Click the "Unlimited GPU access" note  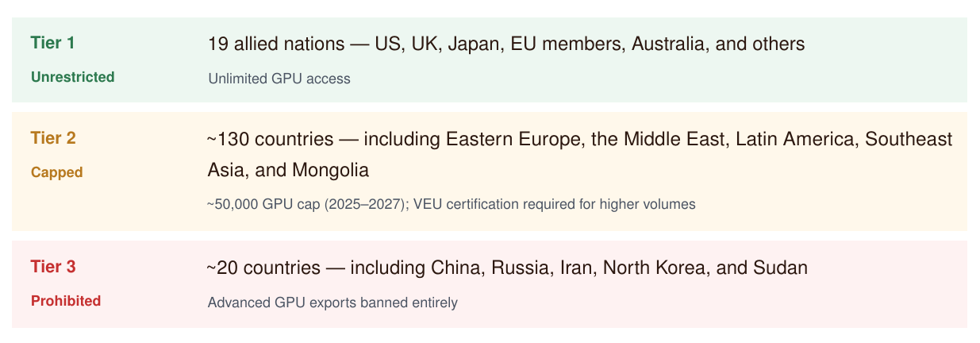pos(279,79)
